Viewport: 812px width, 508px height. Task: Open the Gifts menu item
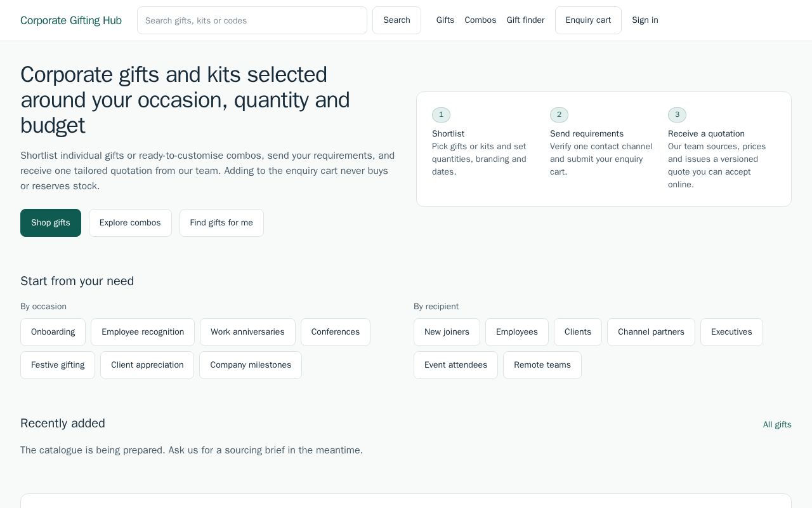445,20
